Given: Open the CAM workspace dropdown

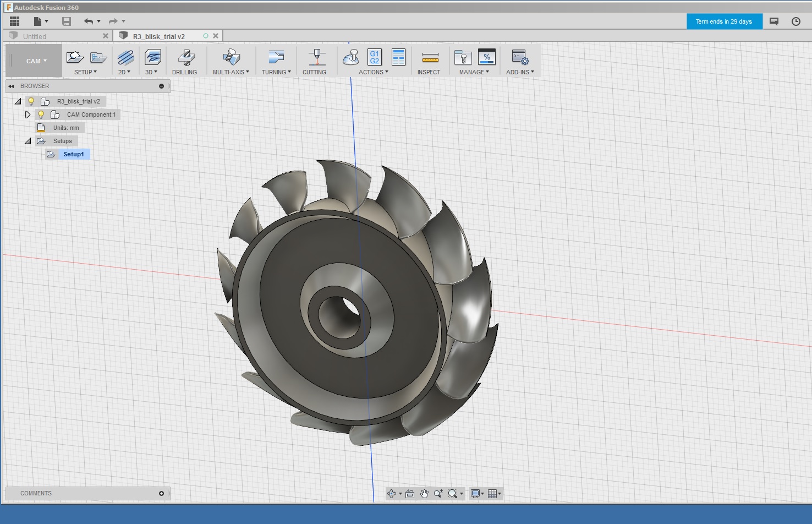Looking at the screenshot, I should (36, 61).
